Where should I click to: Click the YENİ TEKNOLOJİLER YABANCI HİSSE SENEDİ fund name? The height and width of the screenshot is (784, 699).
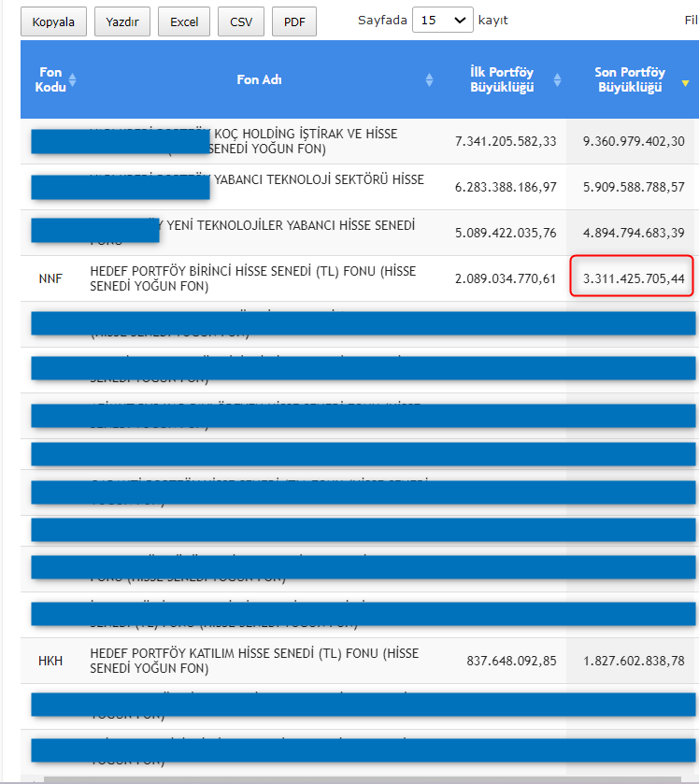291,225
